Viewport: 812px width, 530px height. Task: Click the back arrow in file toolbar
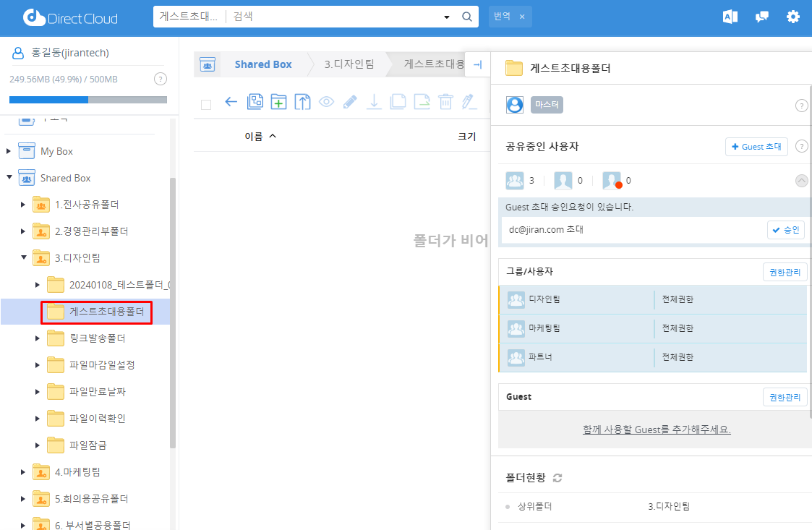[x=231, y=102]
